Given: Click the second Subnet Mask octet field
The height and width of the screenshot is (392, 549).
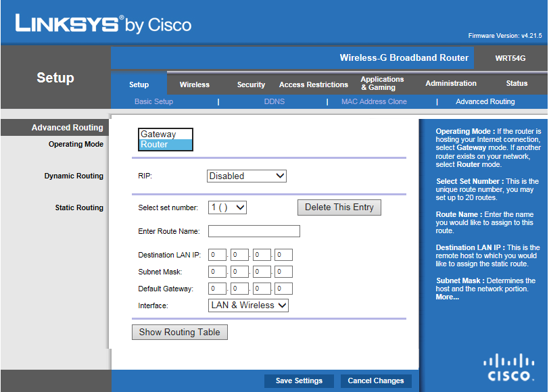Looking at the screenshot, I should [x=239, y=272].
